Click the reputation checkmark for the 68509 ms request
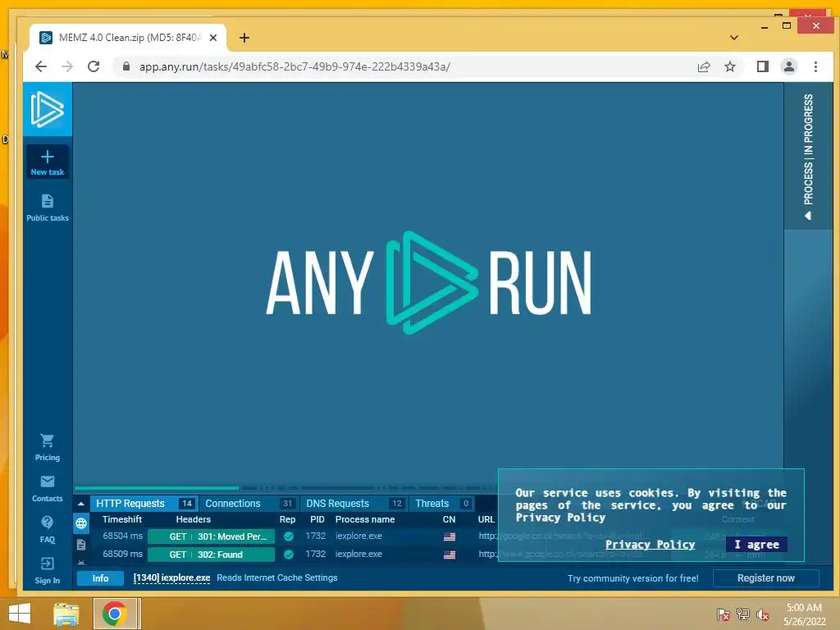The height and width of the screenshot is (630, 840). coord(288,555)
